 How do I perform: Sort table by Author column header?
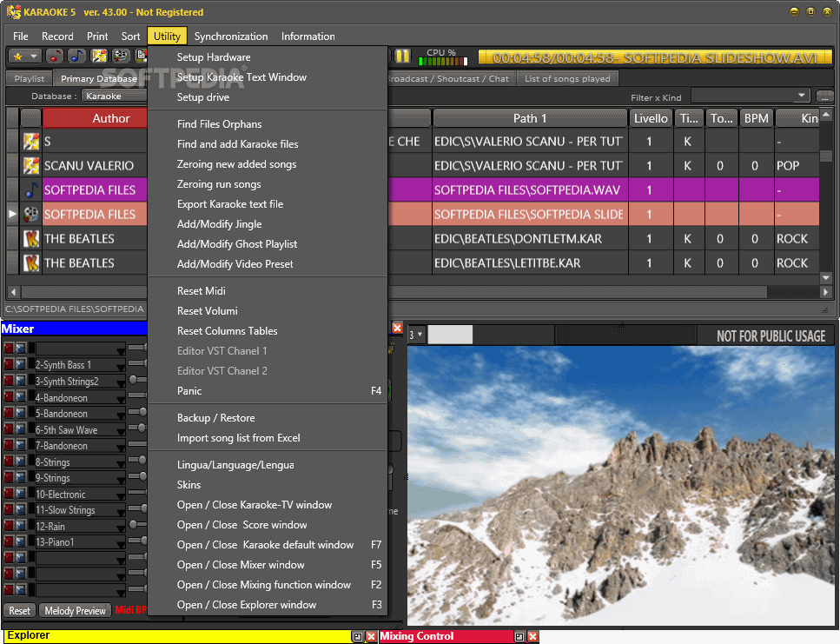[95, 118]
